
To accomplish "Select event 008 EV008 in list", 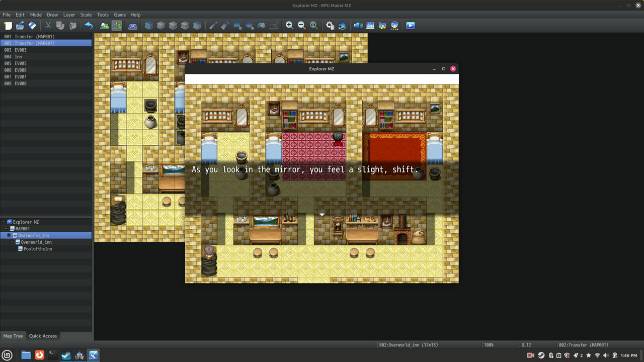I will pyautogui.click(x=46, y=83).
